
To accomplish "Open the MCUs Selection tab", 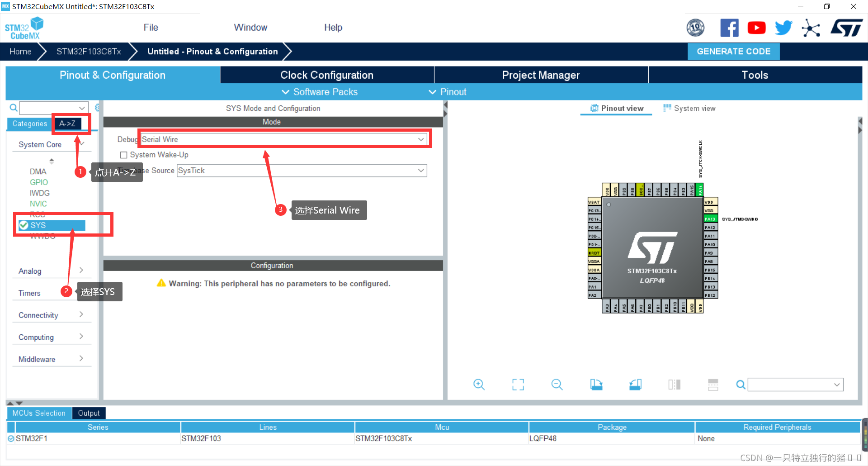I will (x=39, y=413).
